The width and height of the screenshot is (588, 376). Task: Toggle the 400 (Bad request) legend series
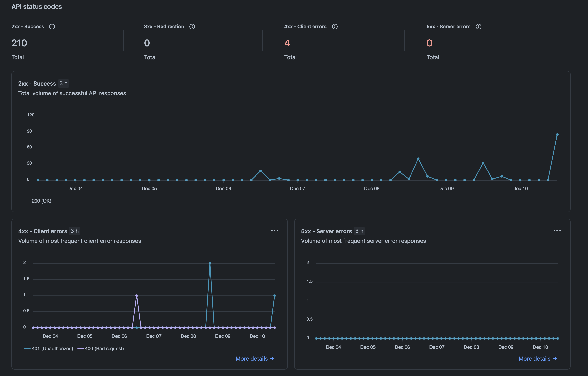click(x=101, y=348)
